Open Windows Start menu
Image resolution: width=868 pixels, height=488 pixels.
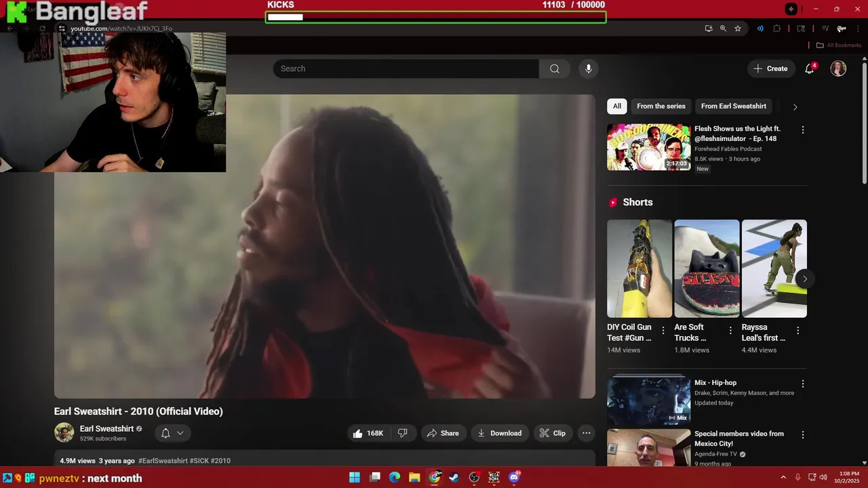click(x=355, y=477)
